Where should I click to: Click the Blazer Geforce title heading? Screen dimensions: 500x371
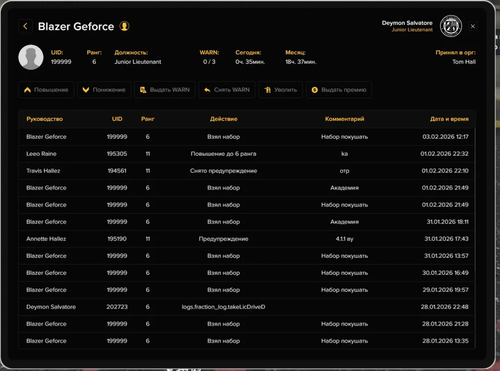(76, 26)
